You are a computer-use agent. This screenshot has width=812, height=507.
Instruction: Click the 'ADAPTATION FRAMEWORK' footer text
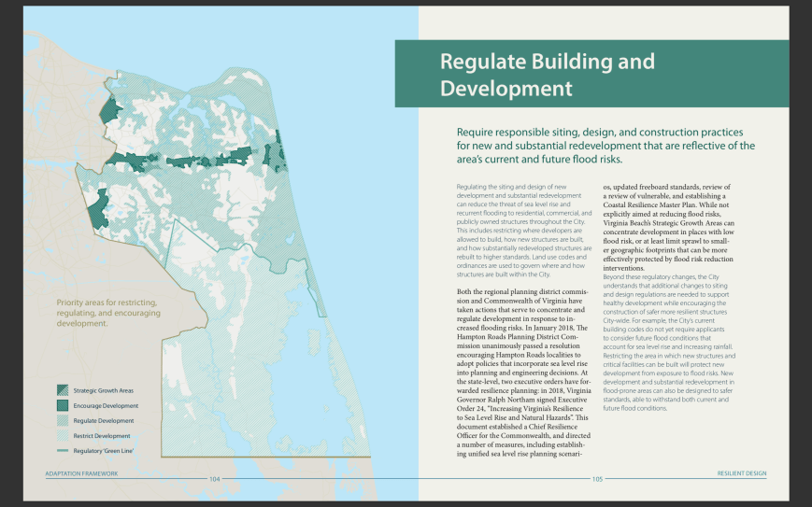point(82,474)
